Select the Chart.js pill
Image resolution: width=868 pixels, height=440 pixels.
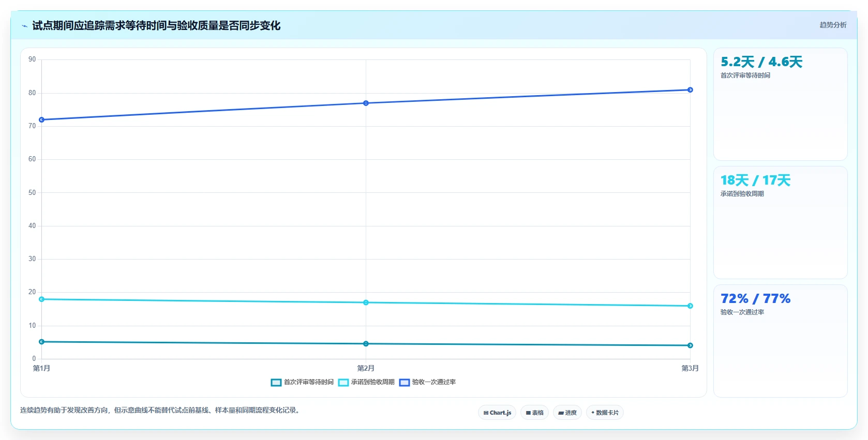pyautogui.click(x=497, y=413)
